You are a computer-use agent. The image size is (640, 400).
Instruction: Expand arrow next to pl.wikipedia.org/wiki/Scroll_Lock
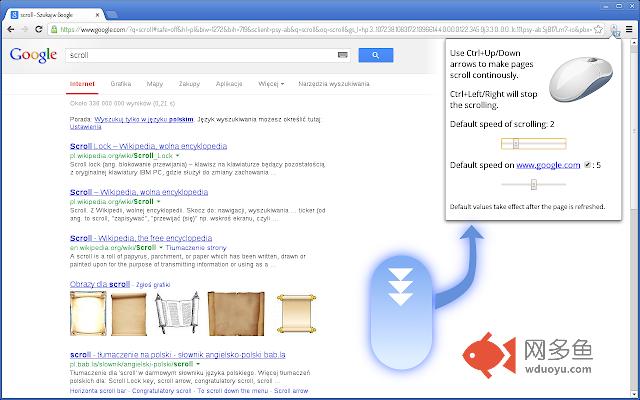[178, 156]
